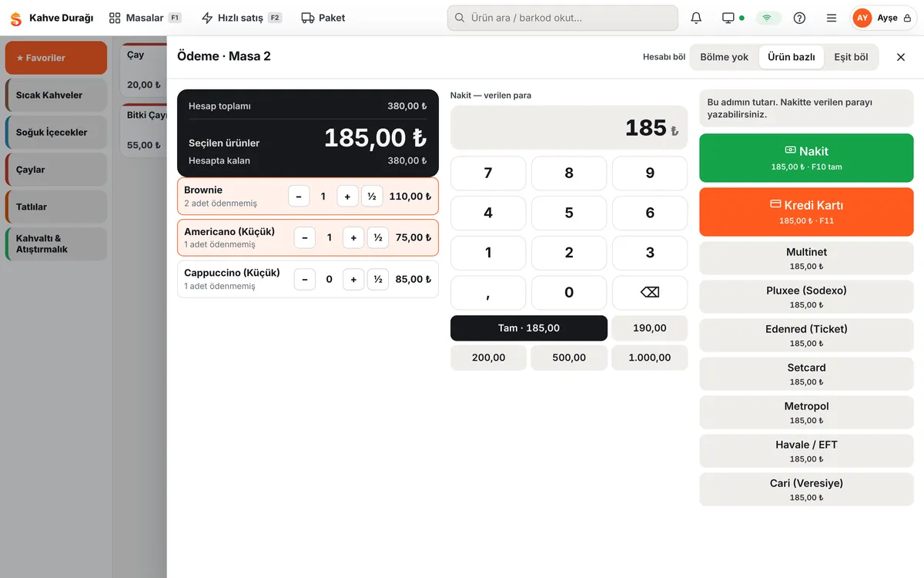Tap the comma key on numpad
This screenshot has width=924, height=578.
(x=488, y=293)
